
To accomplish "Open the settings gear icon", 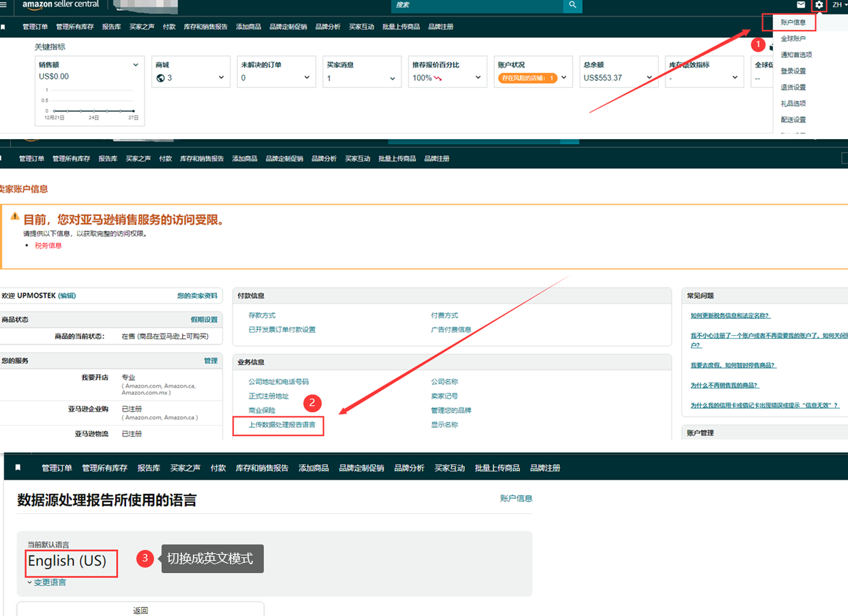I will 819,5.
